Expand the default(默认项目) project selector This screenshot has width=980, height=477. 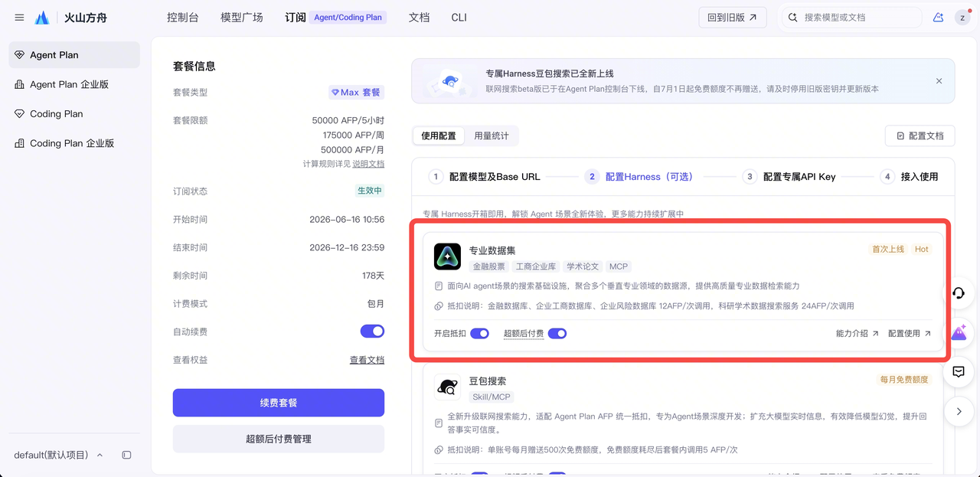58,455
